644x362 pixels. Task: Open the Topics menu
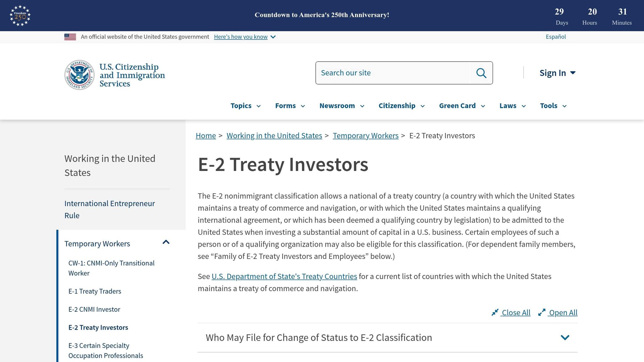(246, 106)
